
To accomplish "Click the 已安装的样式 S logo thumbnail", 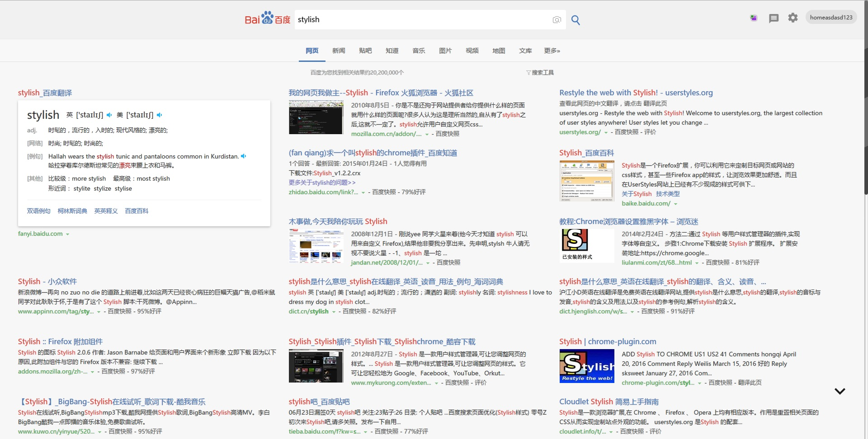I will [587, 246].
